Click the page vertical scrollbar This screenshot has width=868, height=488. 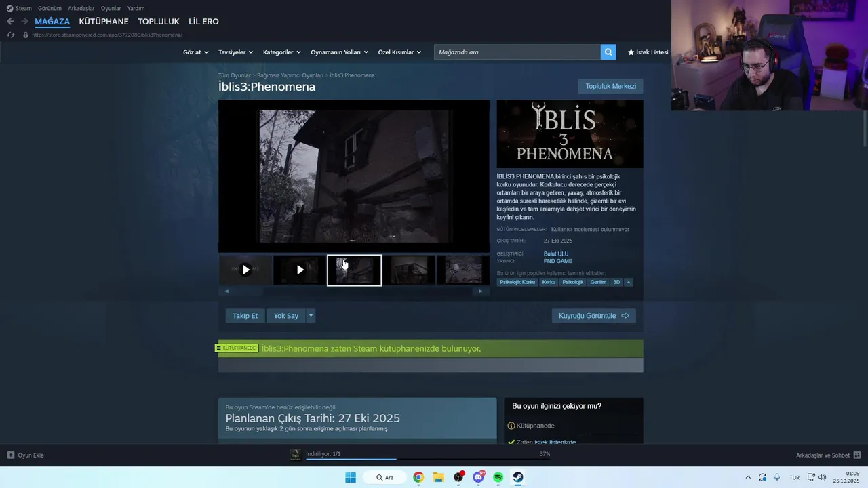click(865, 129)
